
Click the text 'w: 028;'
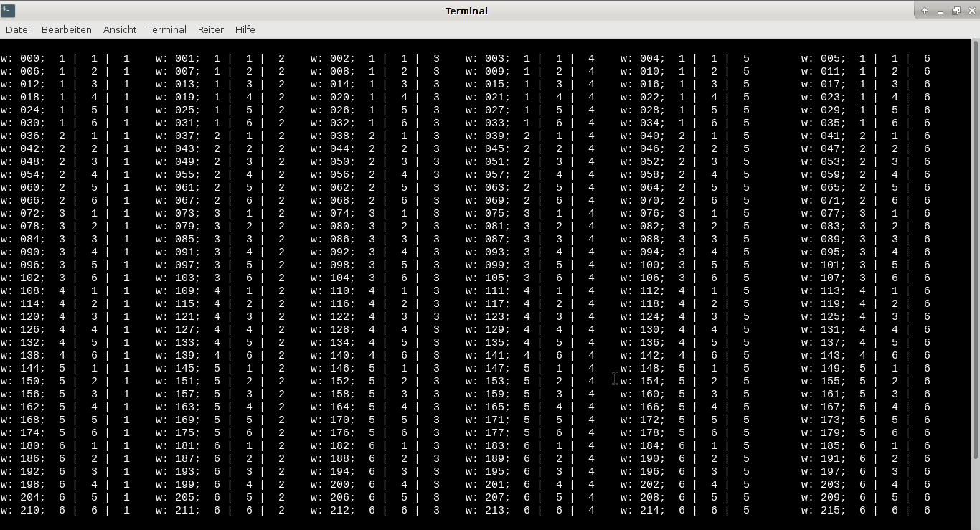[642, 110]
